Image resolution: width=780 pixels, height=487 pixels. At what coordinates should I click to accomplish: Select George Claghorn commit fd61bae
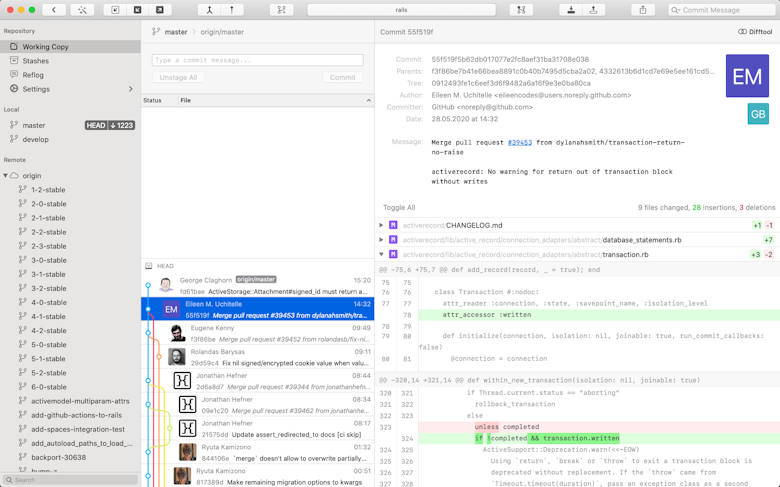coord(258,286)
